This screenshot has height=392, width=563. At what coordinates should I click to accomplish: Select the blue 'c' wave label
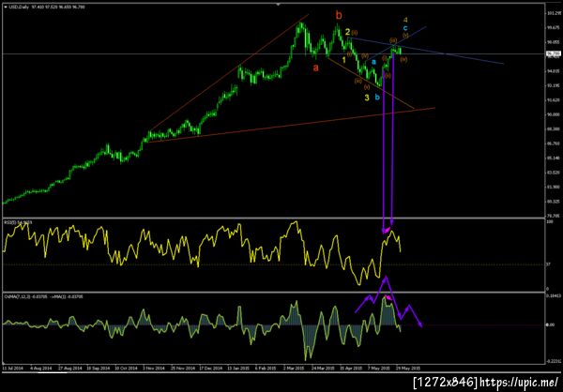pos(405,27)
